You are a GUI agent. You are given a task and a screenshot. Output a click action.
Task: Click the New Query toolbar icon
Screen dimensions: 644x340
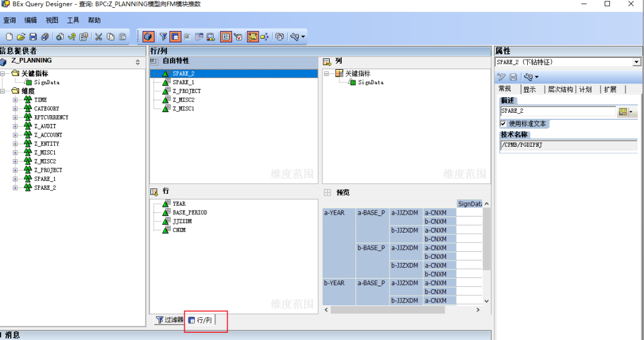9,37
